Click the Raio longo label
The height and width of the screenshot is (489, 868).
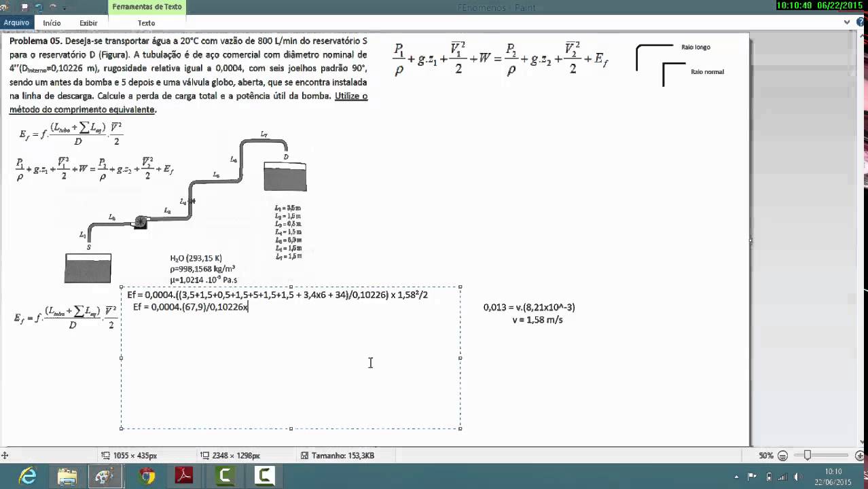695,47
